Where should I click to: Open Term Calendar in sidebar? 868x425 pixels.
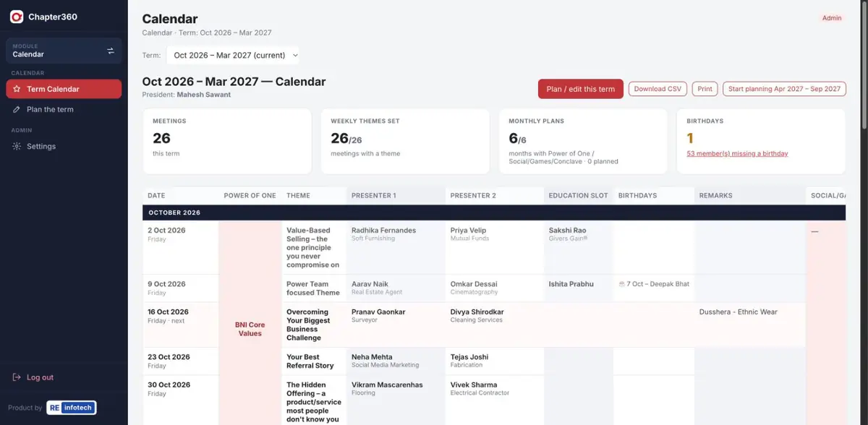[x=64, y=89]
